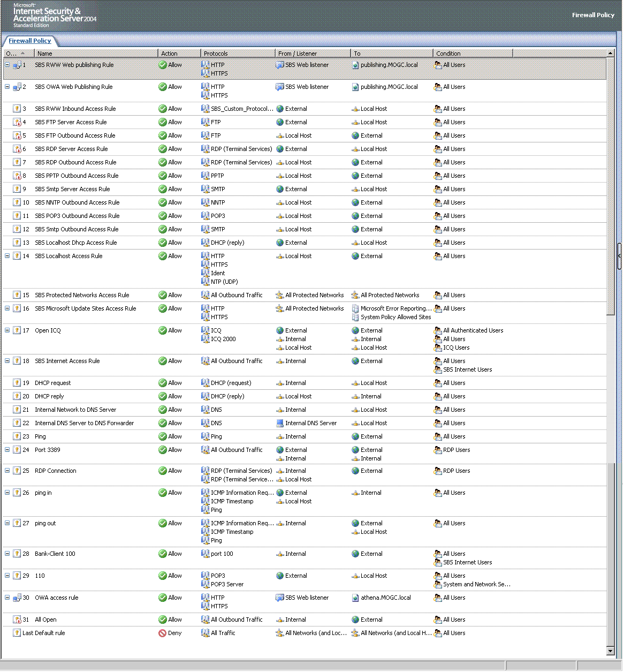
Task: Select the External network icon in SBS FTP Server rule
Action: point(279,122)
